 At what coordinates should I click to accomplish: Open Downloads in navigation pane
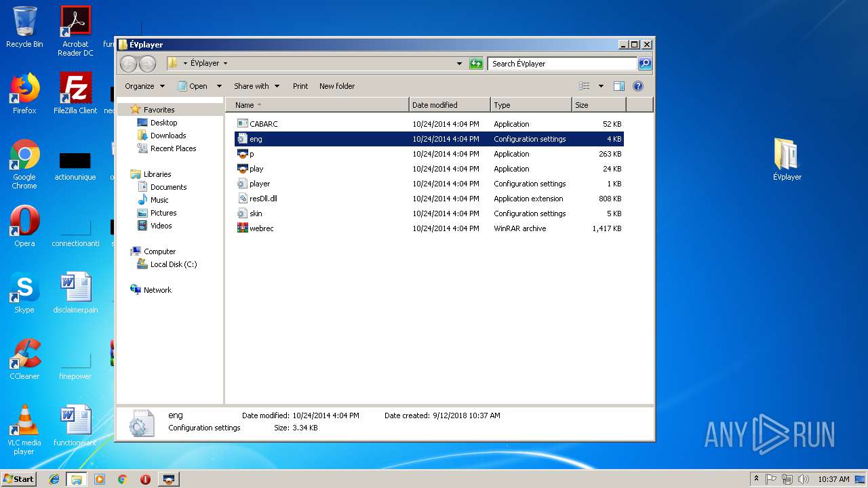point(161,136)
